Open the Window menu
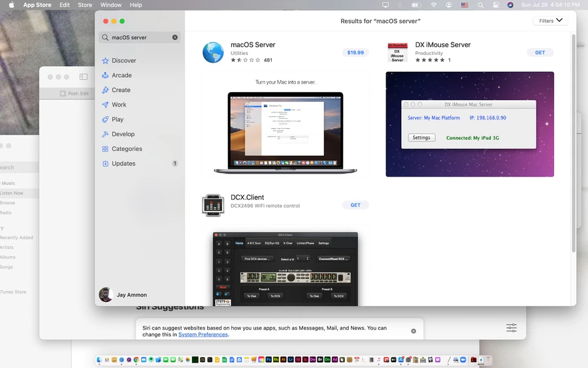The image size is (588, 368). 110,5
